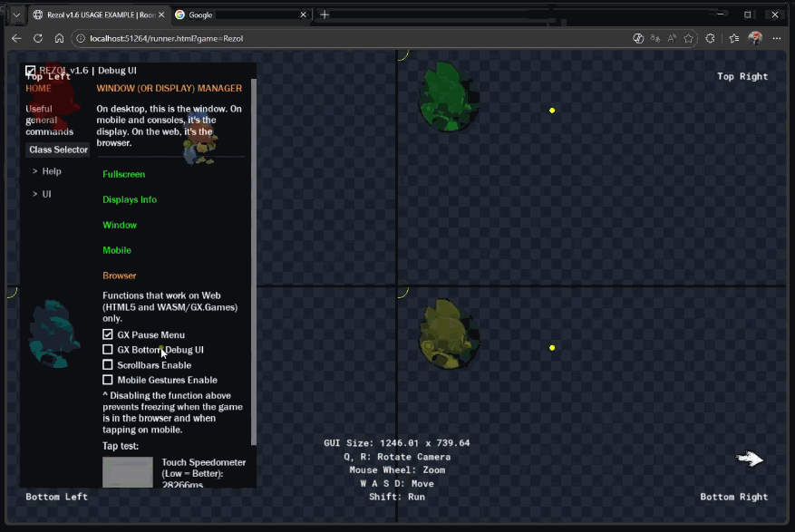
Task: Click 'Mouse Wheel: Zoom' hint text
Action: (397, 470)
